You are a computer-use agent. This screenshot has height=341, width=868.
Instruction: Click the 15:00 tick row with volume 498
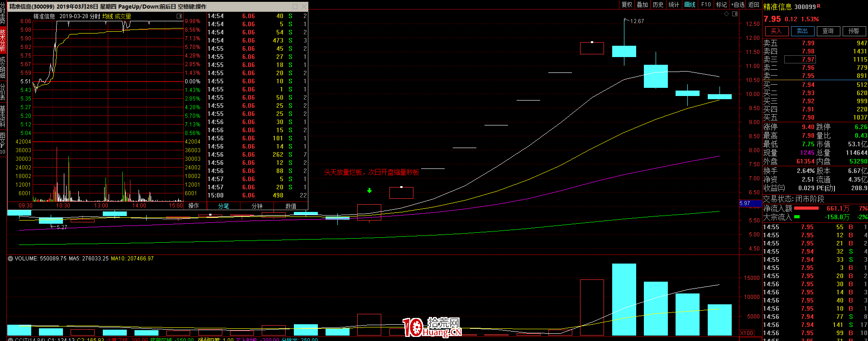pyautogui.click(x=257, y=196)
